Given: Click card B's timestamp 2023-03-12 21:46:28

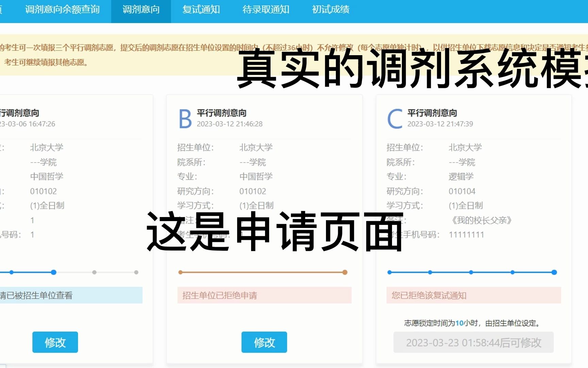Looking at the screenshot, I should tap(230, 124).
